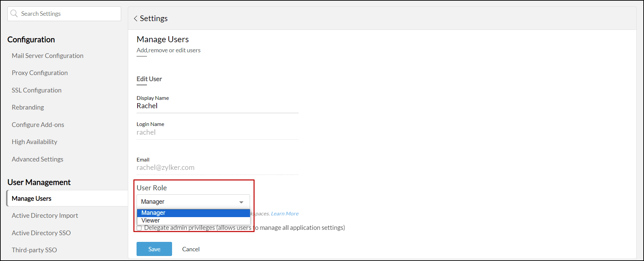Screen dimensions: 644x261
Task: Select High Availability menu item
Action: pyautogui.click(x=34, y=142)
